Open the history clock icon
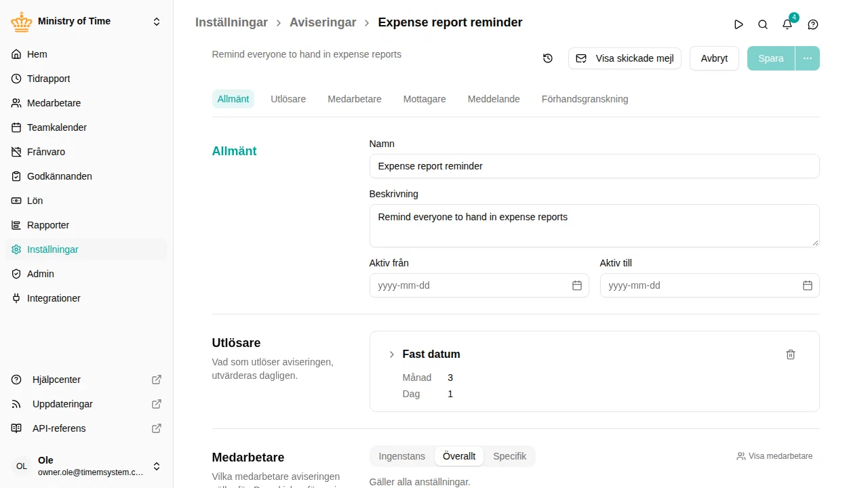 click(548, 58)
